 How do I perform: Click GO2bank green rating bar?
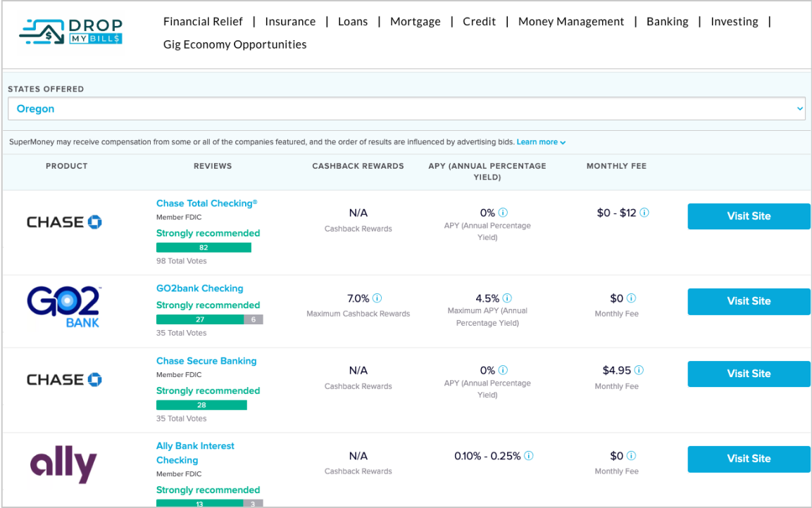coord(200,319)
